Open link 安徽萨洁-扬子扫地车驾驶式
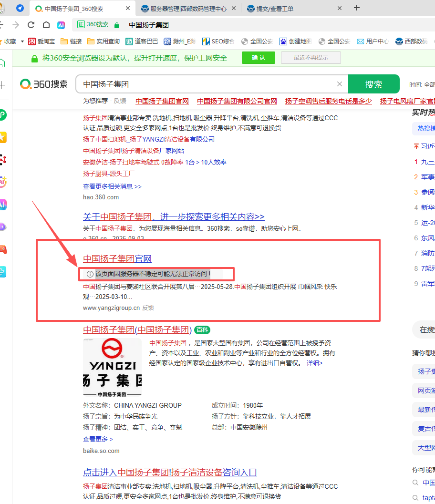 (x=155, y=162)
